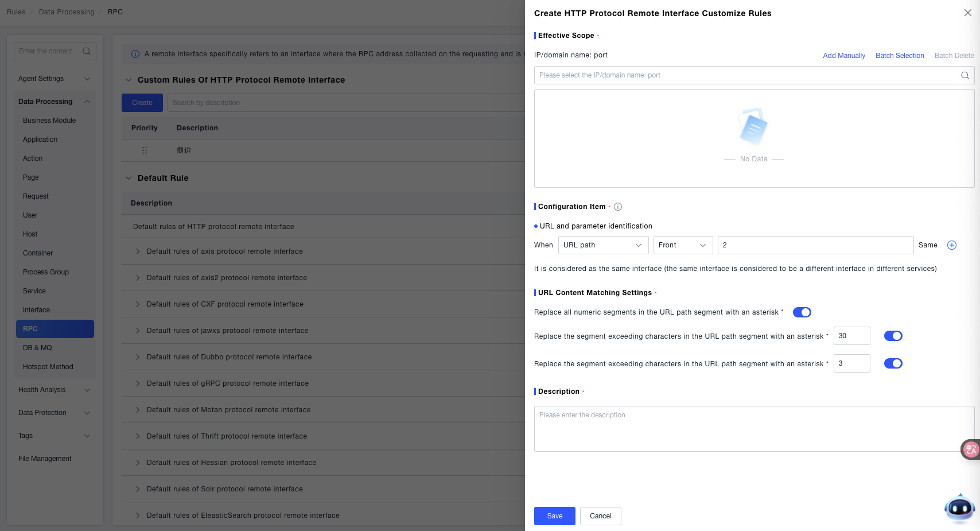This screenshot has height=531, width=980.
Task: Click the Add Manually link
Action: tap(843, 56)
